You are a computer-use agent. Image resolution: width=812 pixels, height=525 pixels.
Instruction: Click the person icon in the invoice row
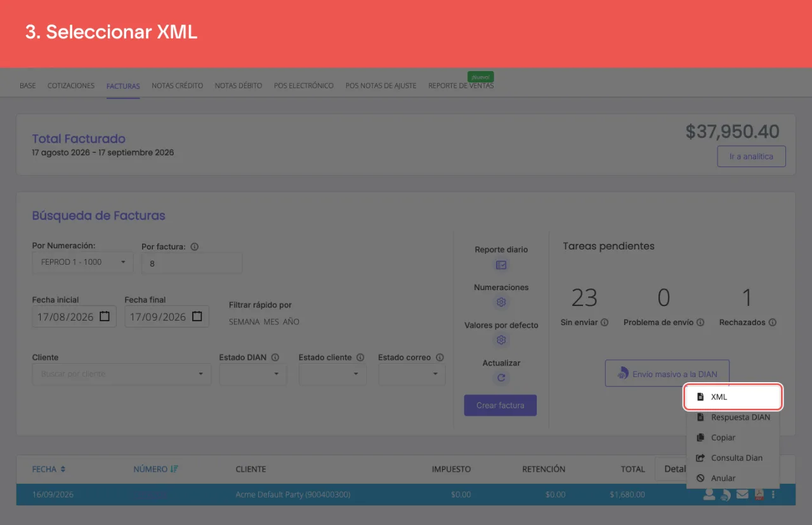tap(709, 495)
